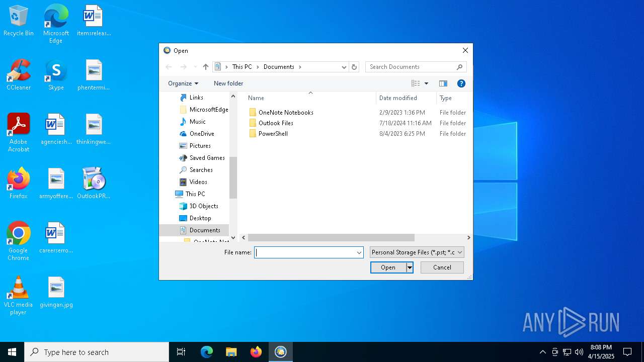644x362 pixels.
Task: Cancel the Open dialog
Action: (442, 267)
